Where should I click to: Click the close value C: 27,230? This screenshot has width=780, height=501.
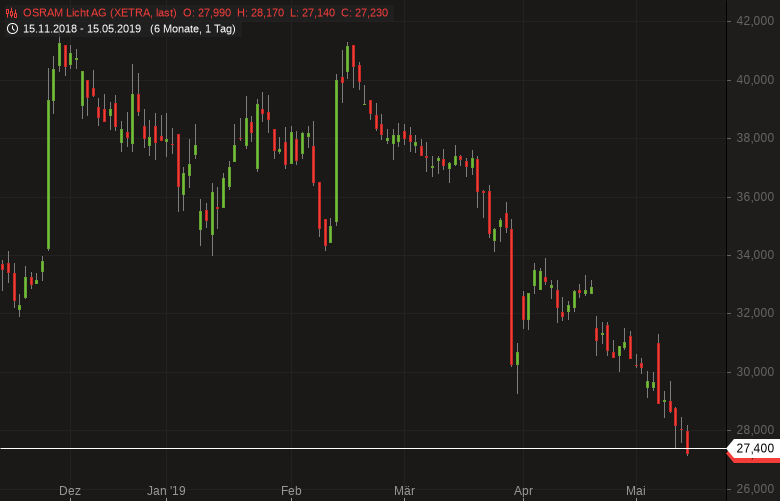click(x=365, y=13)
